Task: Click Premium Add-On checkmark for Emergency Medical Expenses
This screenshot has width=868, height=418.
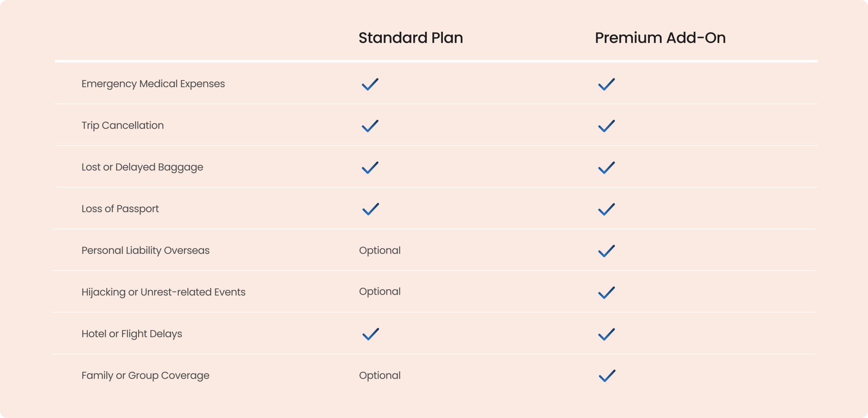Action: (606, 84)
